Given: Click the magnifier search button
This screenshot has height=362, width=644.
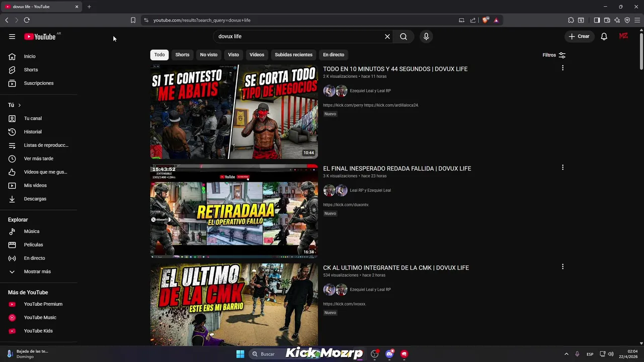Looking at the screenshot, I should 404,37.
